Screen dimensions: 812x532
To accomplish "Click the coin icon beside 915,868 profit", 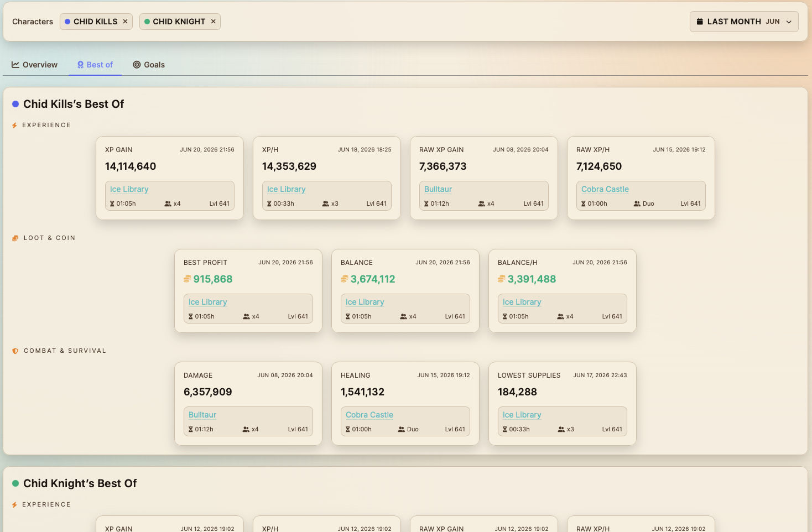I will pyautogui.click(x=188, y=279).
